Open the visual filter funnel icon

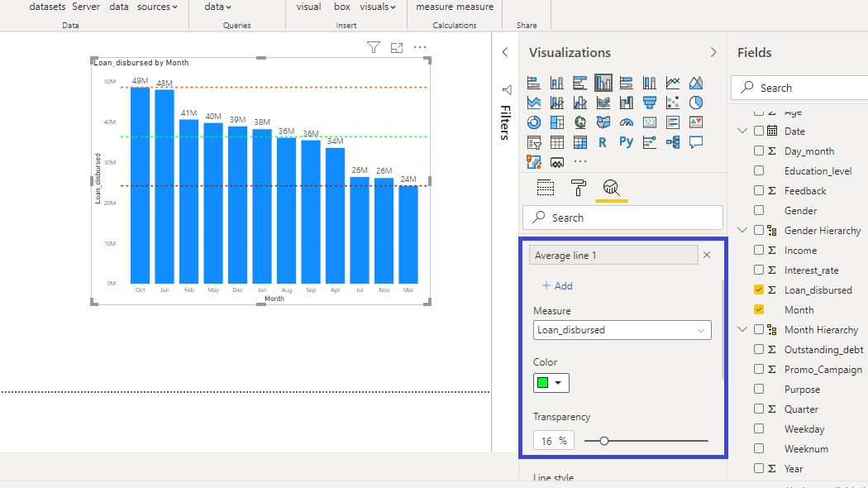click(374, 48)
